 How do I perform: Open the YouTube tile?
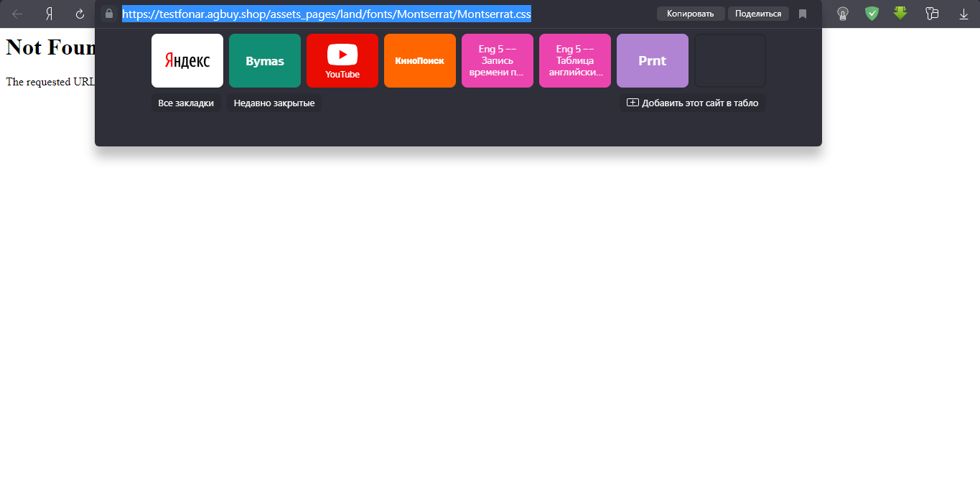342,61
